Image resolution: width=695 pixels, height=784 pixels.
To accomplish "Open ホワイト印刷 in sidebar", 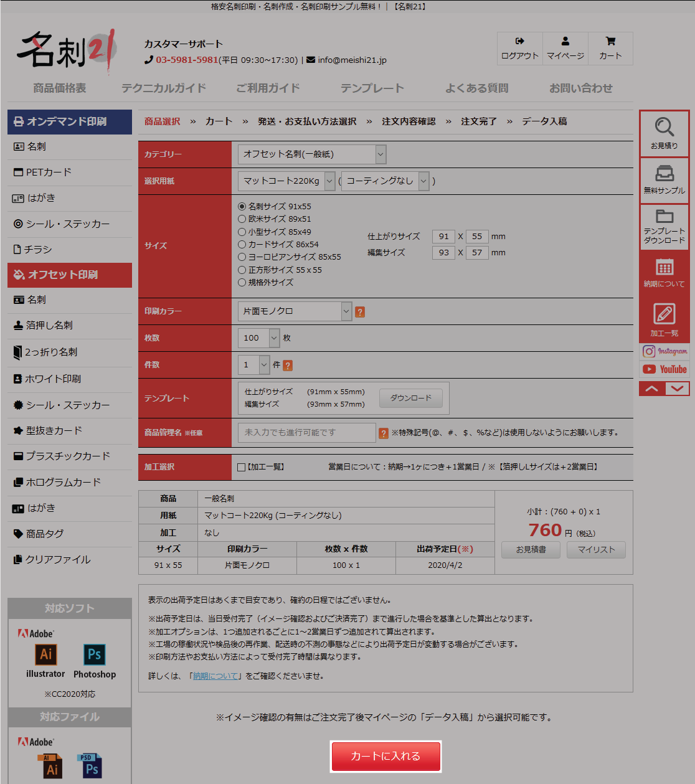I will 70,379.
